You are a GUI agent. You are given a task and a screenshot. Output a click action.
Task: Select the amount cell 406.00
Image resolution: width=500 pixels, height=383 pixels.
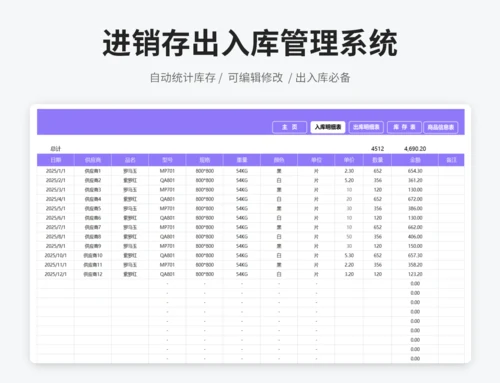[415, 237]
